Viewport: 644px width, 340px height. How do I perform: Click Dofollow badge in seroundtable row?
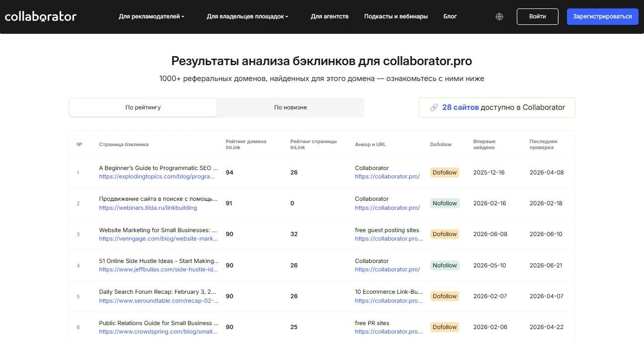click(x=445, y=296)
